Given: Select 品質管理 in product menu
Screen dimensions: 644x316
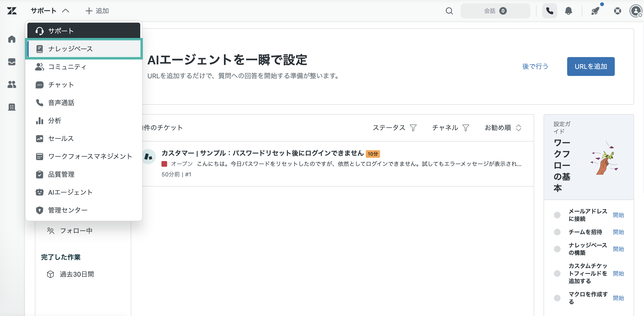Looking at the screenshot, I should click(x=84, y=174).
